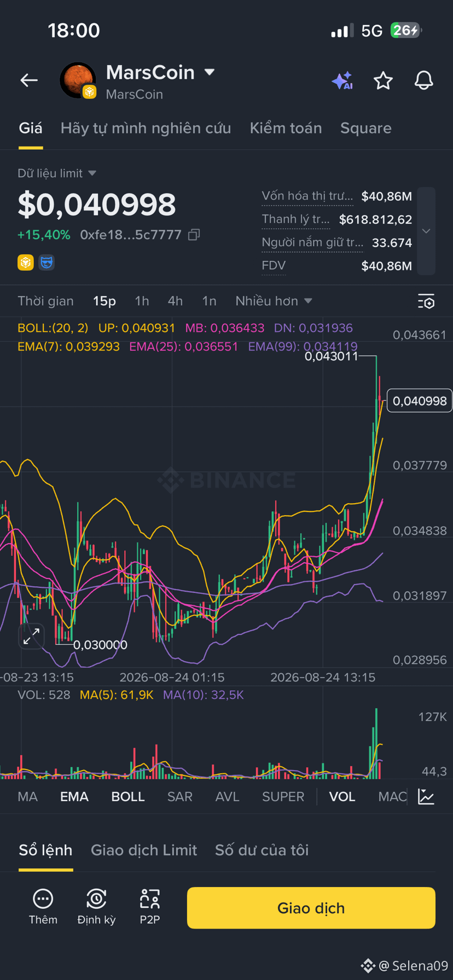The image size is (453, 980).
Task: Tap the back arrow icon
Action: tap(29, 80)
